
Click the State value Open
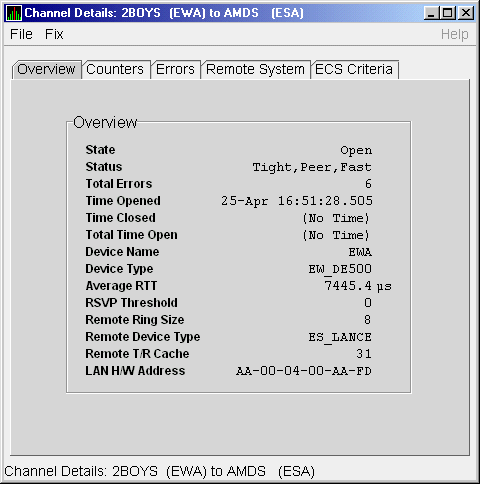coord(356,150)
